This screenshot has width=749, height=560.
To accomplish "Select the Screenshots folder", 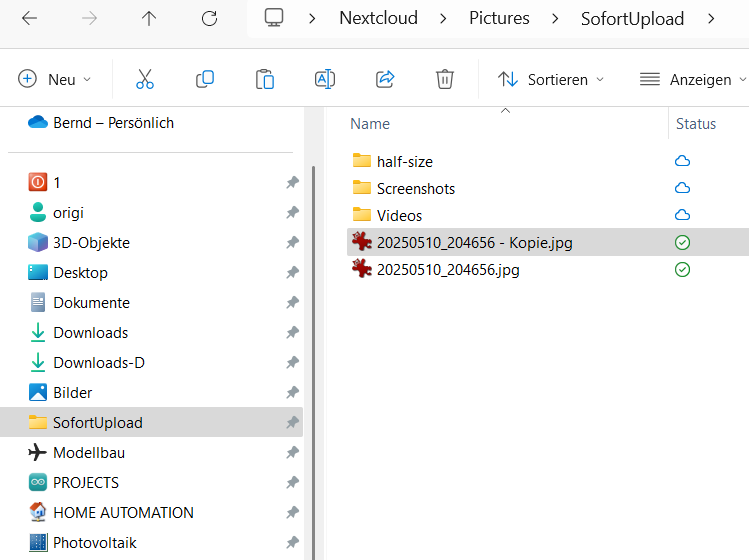I will pyautogui.click(x=415, y=188).
